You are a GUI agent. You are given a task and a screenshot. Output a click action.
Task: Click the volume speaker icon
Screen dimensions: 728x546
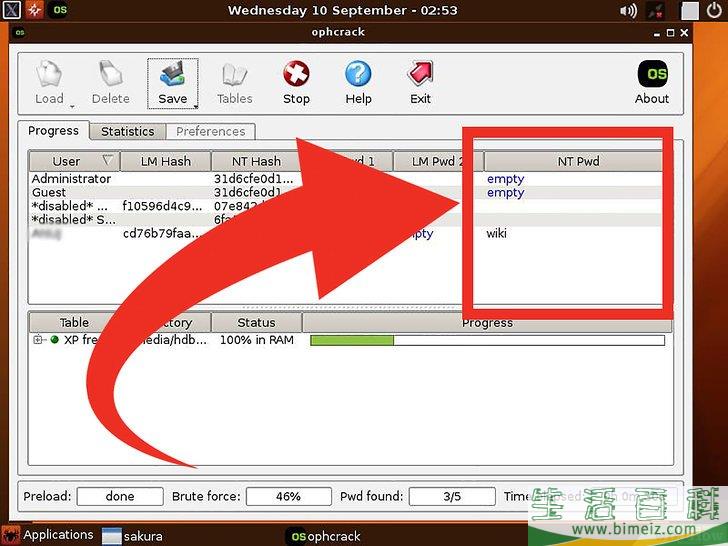click(x=628, y=11)
